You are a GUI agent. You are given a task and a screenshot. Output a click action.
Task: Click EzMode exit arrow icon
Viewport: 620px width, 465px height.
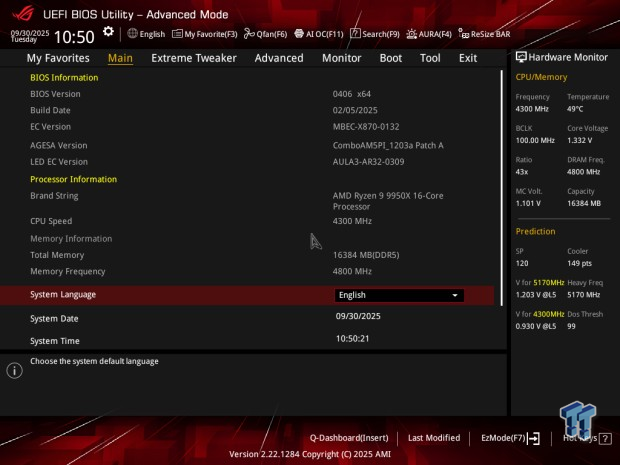(533, 438)
